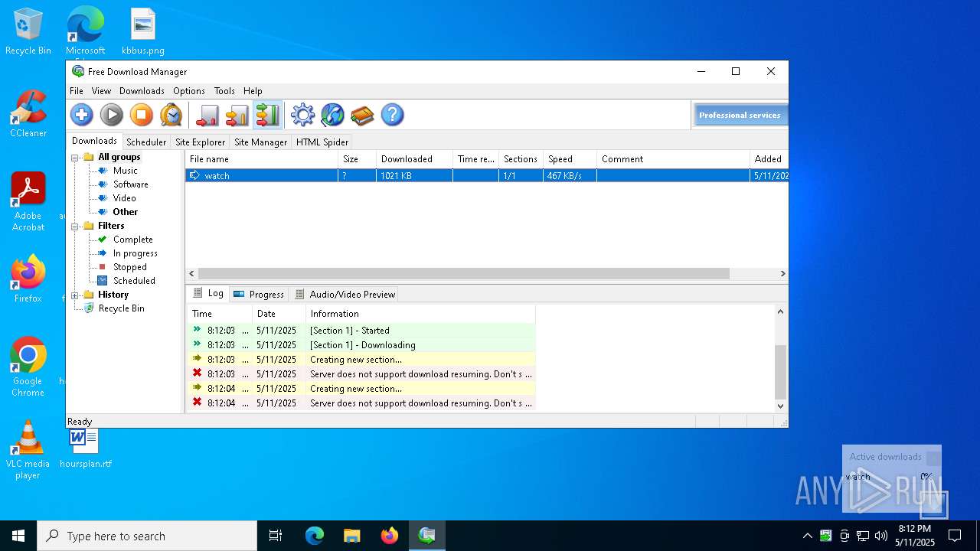
Task: Select the In progress filter
Action: 136,253
